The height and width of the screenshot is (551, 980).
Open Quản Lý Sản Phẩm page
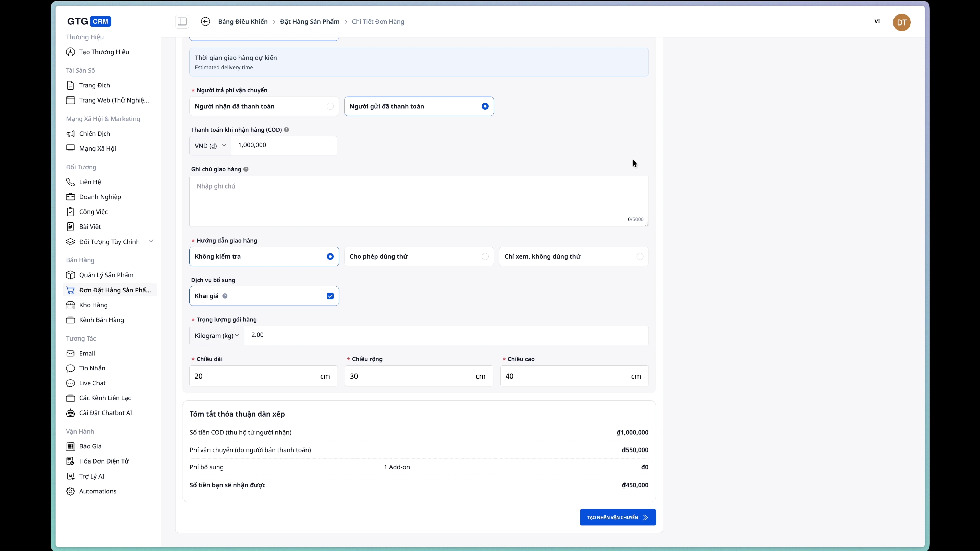(106, 275)
